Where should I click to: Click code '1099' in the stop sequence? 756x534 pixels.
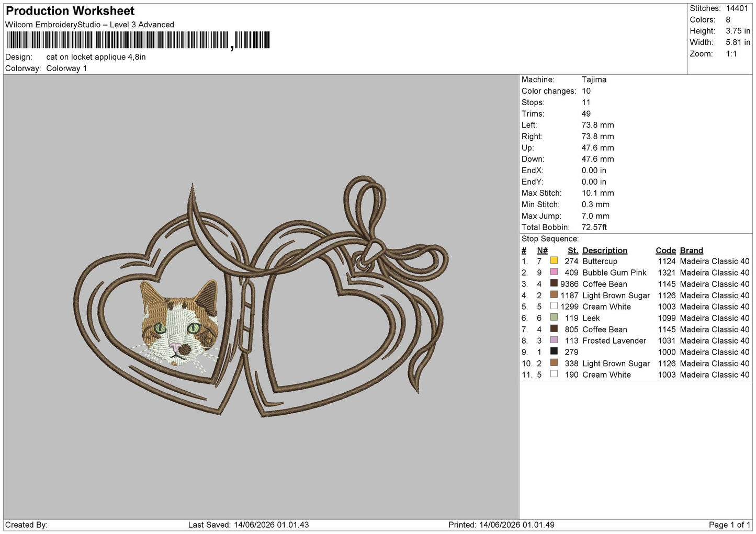667,318
